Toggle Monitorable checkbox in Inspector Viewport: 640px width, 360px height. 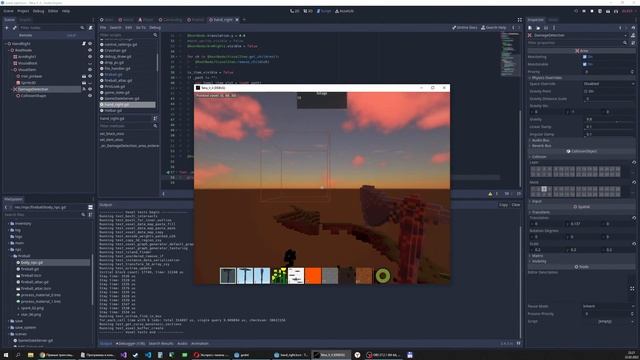[x=585, y=64]
